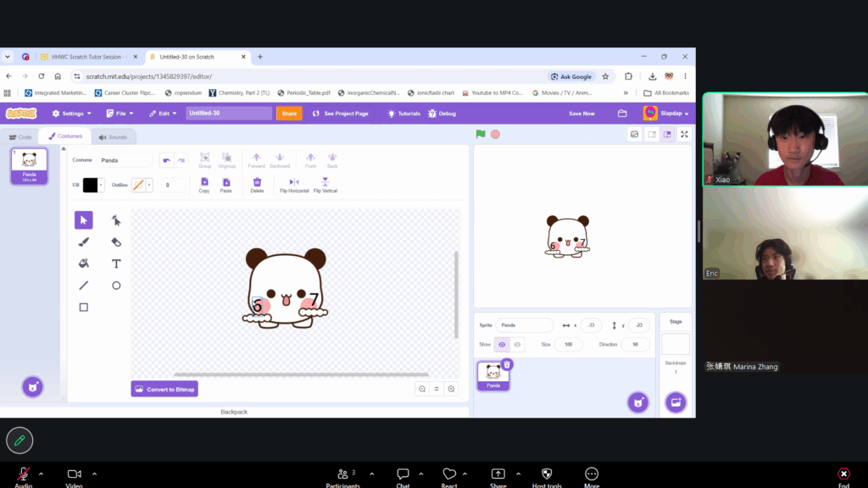
Task: Click the Paste icon
Action: point(225,185)
